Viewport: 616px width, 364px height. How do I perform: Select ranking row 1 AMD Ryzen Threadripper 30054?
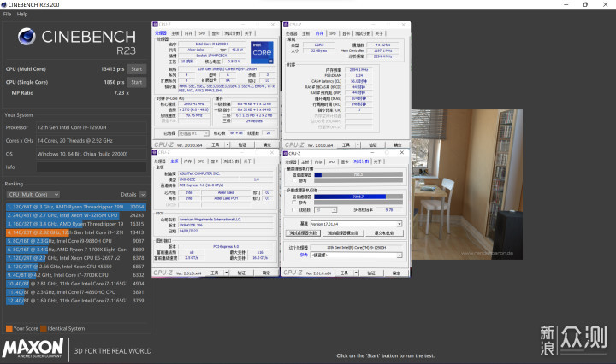(x=75, y=207)
